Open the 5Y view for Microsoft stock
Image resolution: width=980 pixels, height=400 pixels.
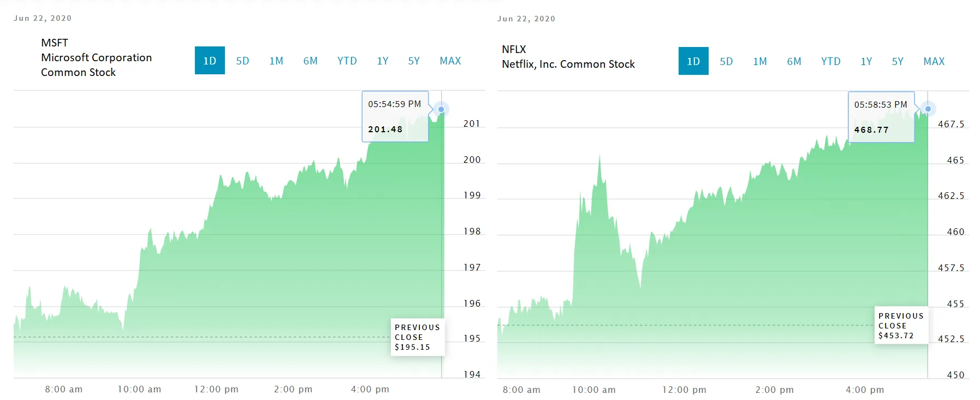tap(414, 61)
